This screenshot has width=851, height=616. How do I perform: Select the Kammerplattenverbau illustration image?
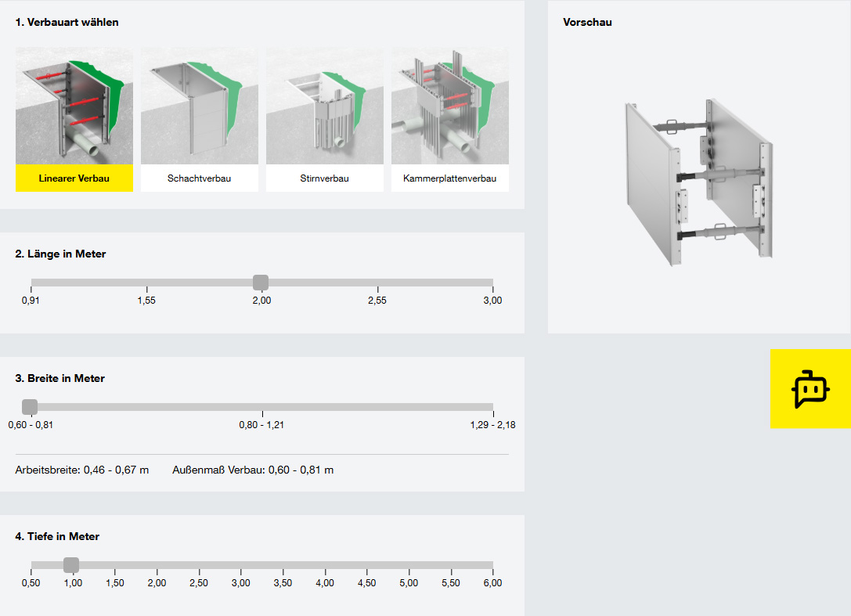tap(450, 106)
